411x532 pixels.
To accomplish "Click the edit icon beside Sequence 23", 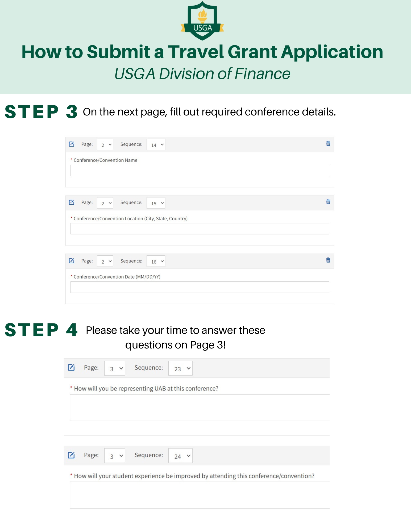I will [71, 367].
